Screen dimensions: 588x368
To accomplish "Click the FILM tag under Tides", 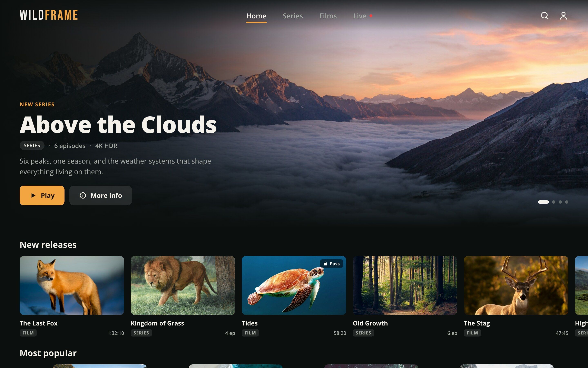I will point(250,333).
